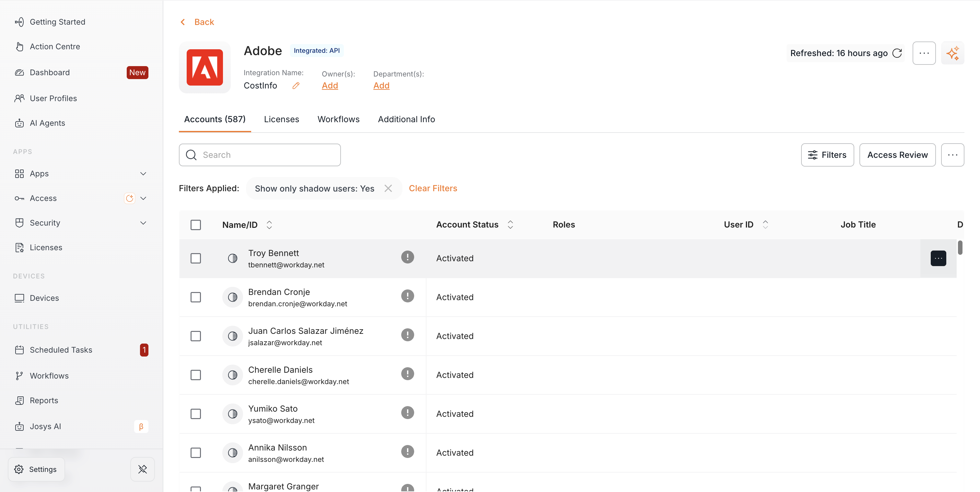
Task: Open the app-level more options menu
Action: tap(924, 53)
